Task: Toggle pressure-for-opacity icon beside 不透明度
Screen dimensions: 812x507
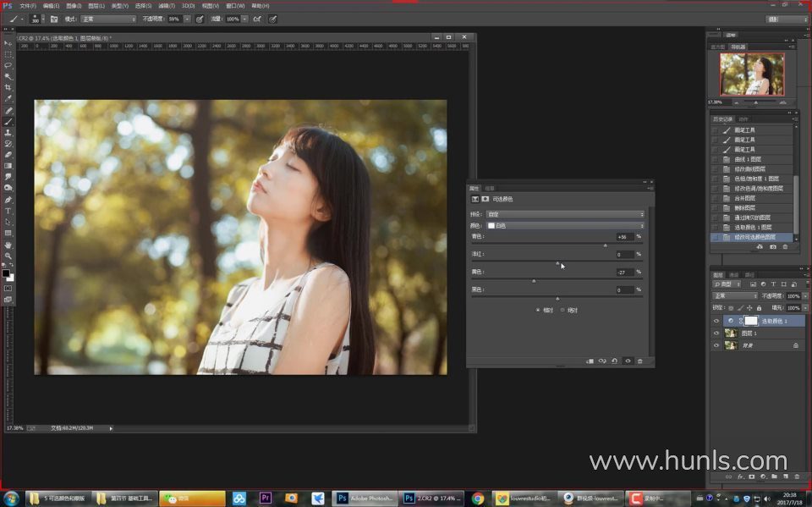Action: click(200, 19)
